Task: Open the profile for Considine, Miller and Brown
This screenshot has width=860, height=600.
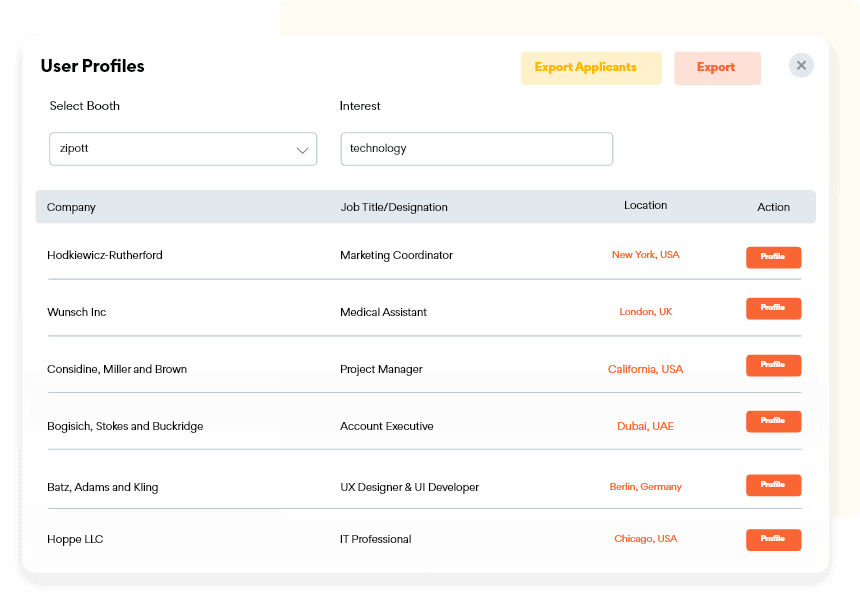Action: point(773,365)
